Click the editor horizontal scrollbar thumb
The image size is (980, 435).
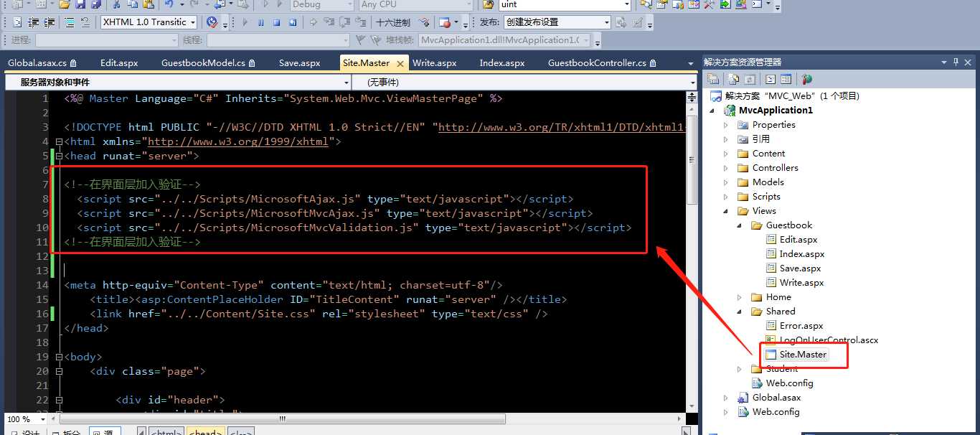(x=283, y=419)
